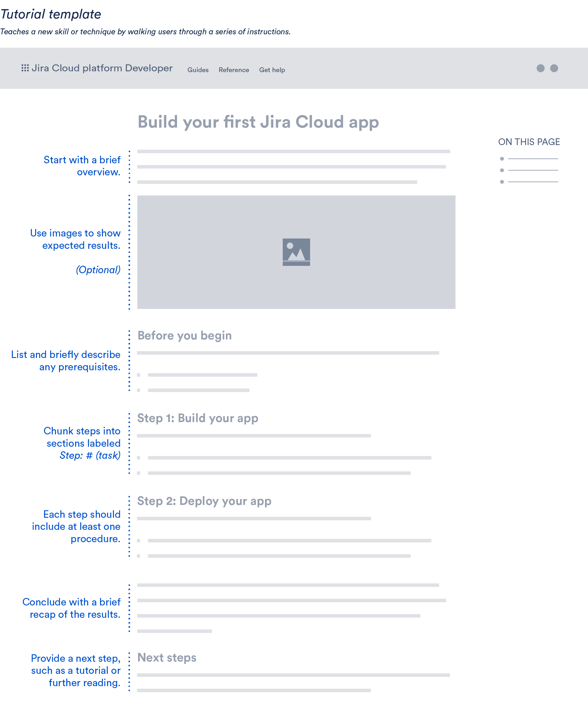Open the Guides menu
The image size is (588, 717).
coord(198,70)
